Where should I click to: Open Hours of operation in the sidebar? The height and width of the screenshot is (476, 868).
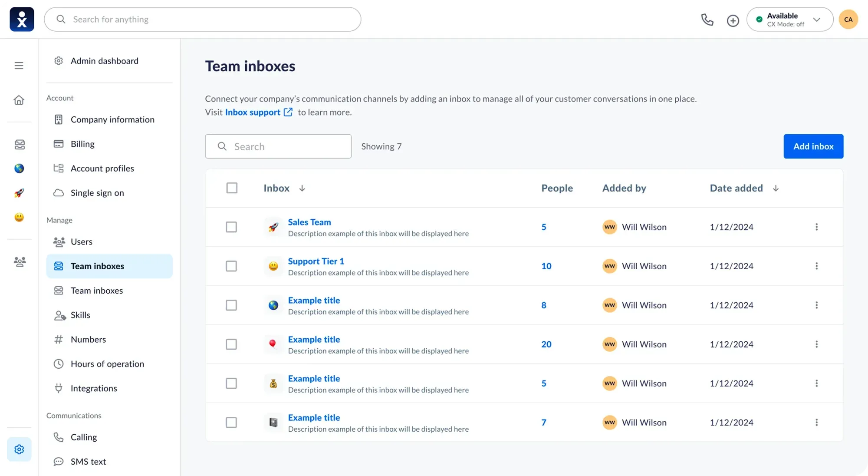click(x=107, y=364)
